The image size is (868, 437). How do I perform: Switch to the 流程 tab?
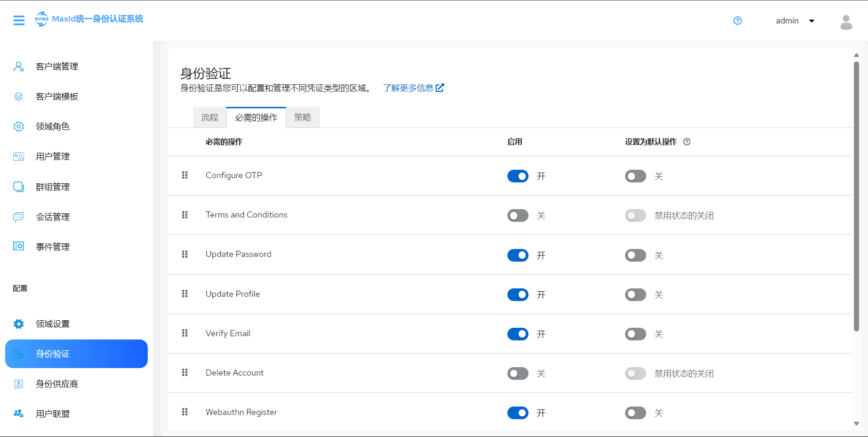(210, 118)
